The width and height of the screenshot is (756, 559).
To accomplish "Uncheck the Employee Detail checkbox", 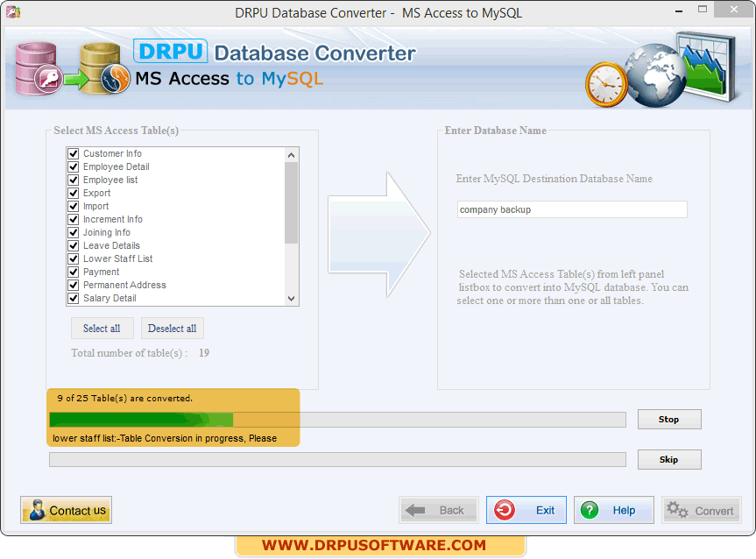I will click(74, 166).
